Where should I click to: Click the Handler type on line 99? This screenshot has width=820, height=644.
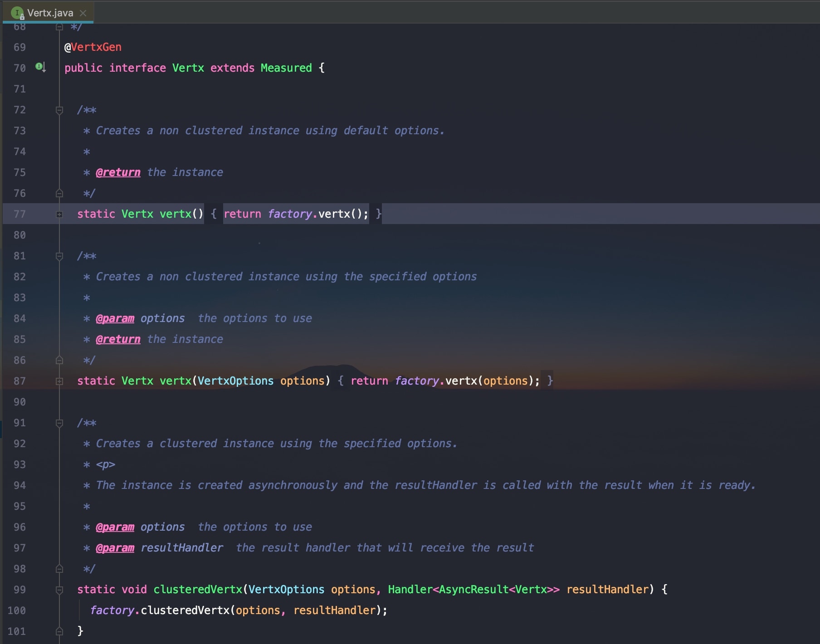pyautogui.click(x=410, y=590)
